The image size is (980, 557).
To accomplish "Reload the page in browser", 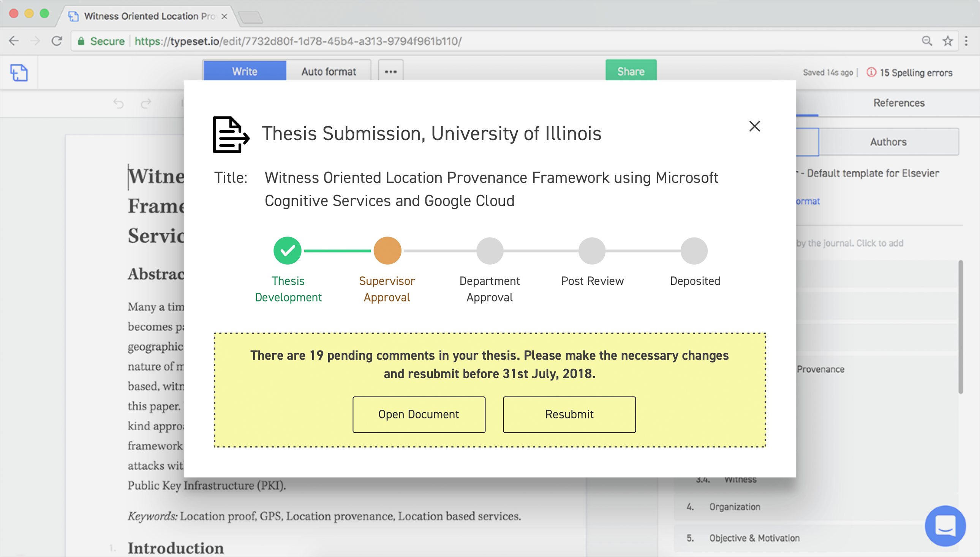I will click(x=57, y=41).
